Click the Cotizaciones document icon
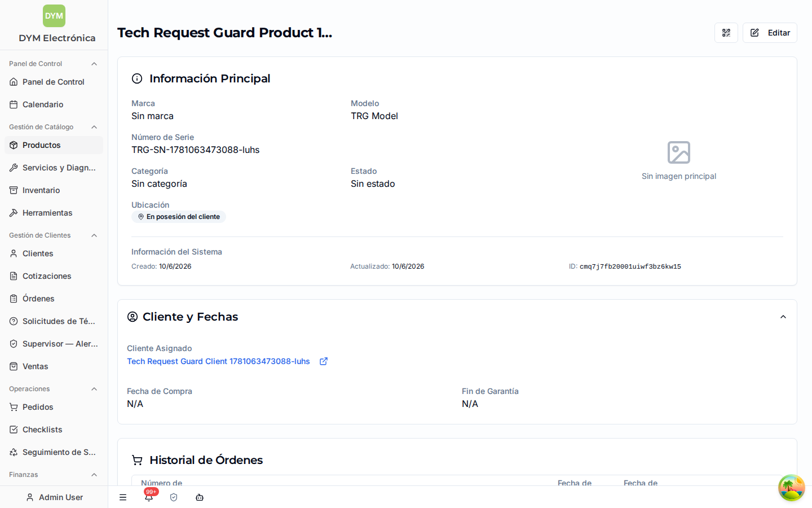The height and width of the screenshot is (508, 812). coord(14,276)
